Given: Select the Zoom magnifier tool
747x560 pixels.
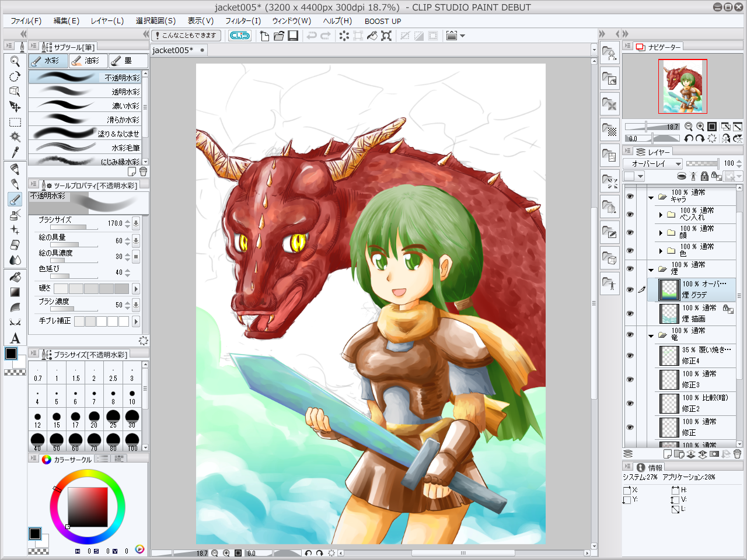Looking at the screenshot, I should (15, 61).
